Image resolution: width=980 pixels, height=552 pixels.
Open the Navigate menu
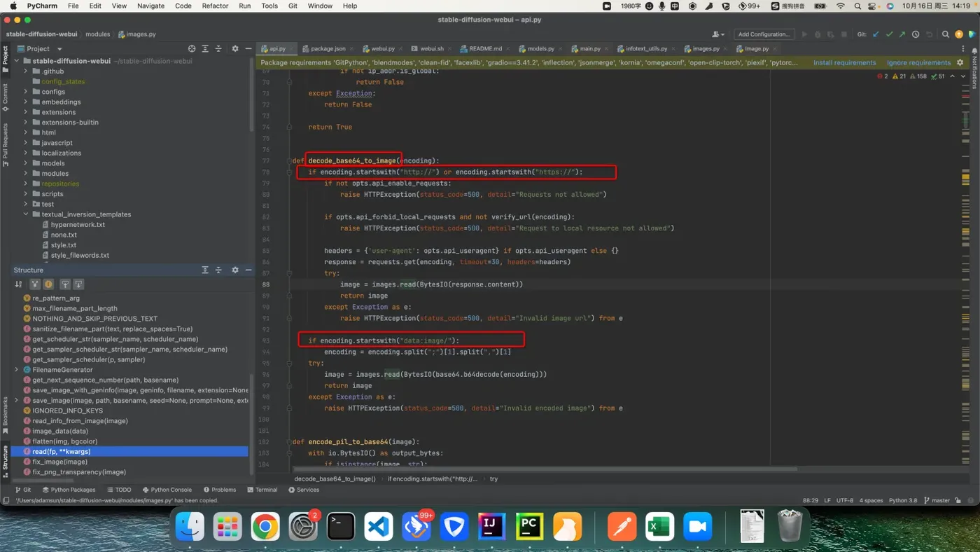pos(150,6)
